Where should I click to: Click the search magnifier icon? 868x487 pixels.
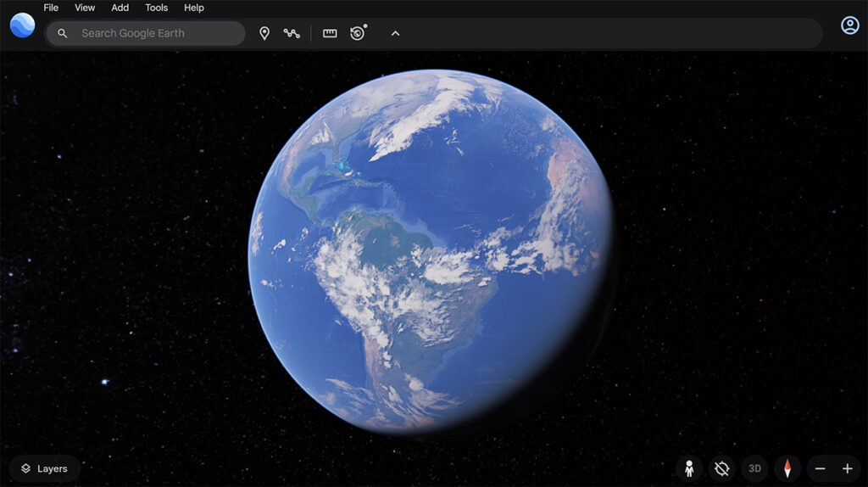pyautogui.click(x=63, y=33)
